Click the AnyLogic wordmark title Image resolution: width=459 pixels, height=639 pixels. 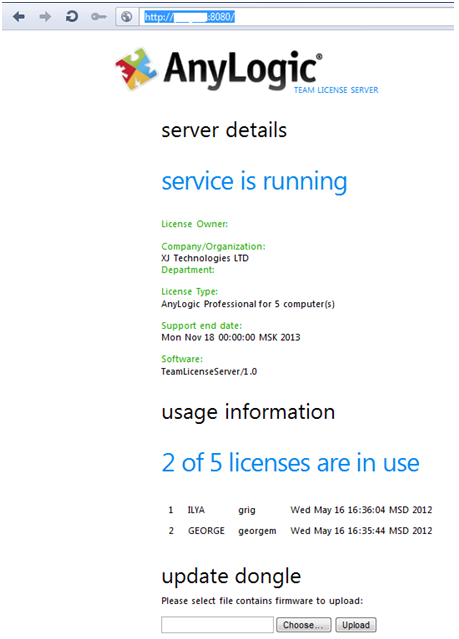243,69
